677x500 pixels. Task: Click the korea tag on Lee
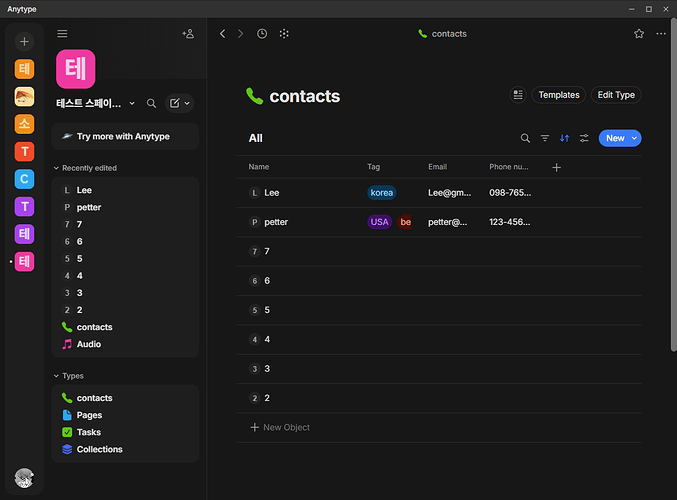pyautogui.click(x=382, y=193)
